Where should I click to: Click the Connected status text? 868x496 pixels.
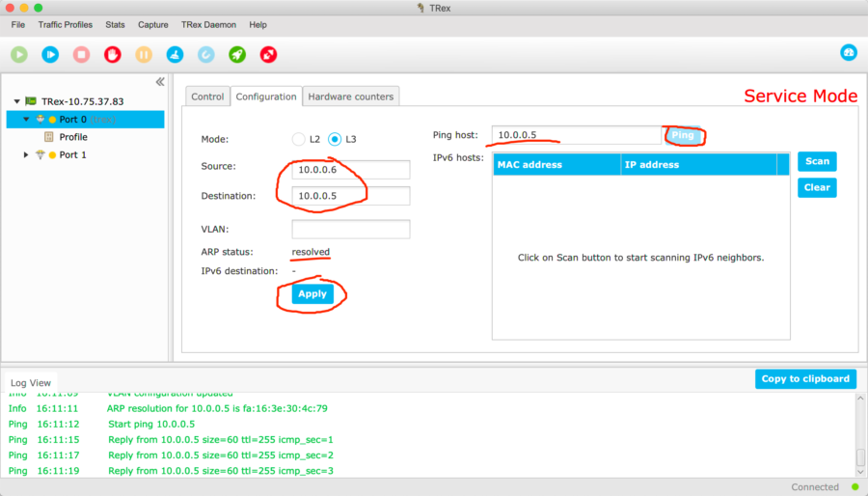pyautogui.click(x=815, y=487)
